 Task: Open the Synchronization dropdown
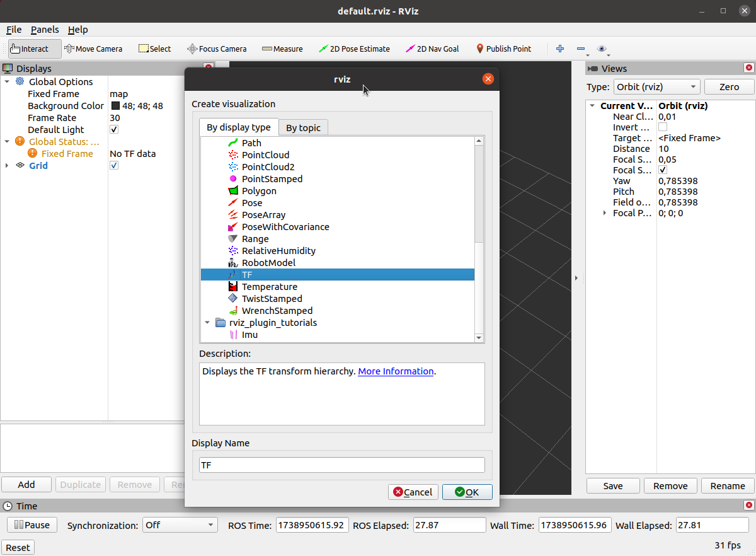tap(180, 525)
